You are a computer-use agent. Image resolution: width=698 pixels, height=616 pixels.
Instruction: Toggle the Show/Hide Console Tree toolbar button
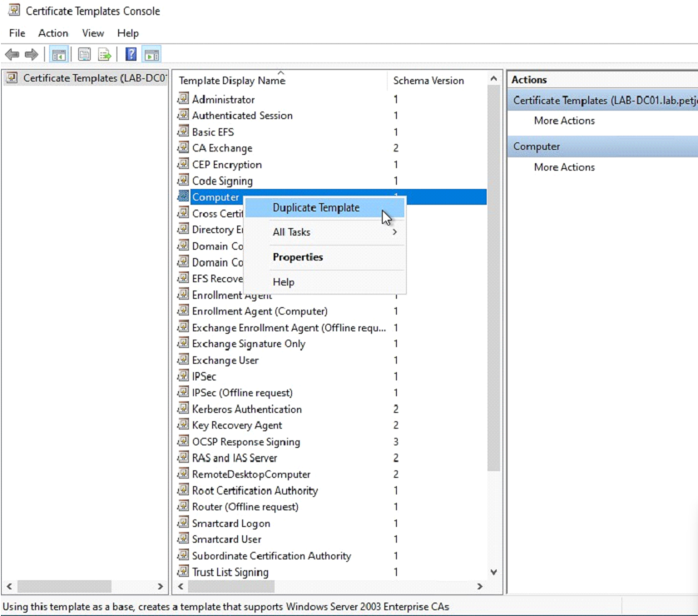[x=59, y=55]
